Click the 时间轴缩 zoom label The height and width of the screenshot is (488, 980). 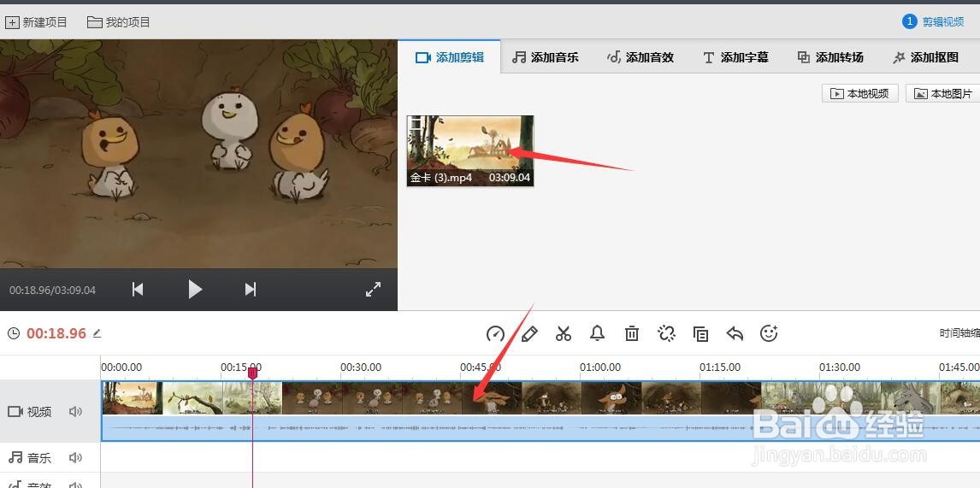coord(959,333)
